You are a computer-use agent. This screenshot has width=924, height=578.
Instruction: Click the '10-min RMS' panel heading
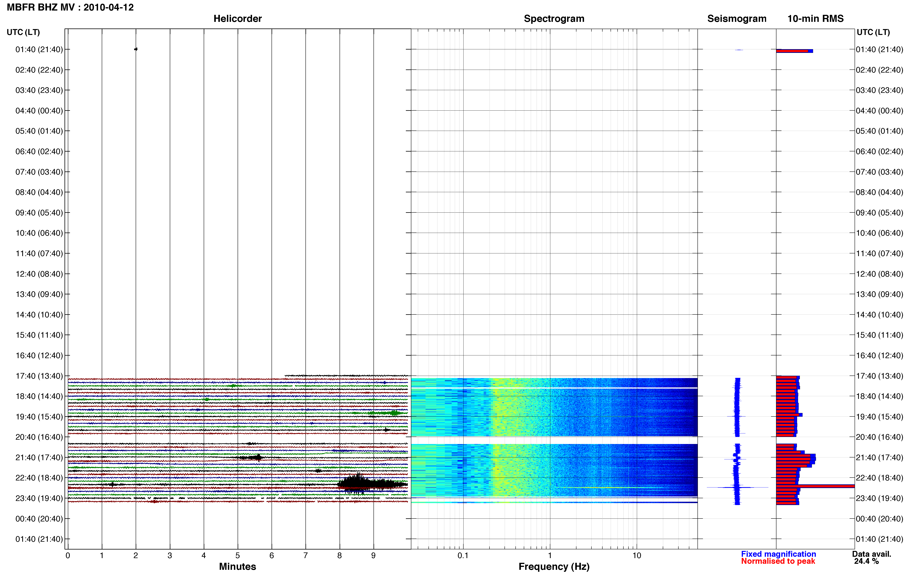pyautogui.click(x=816, y=19)
